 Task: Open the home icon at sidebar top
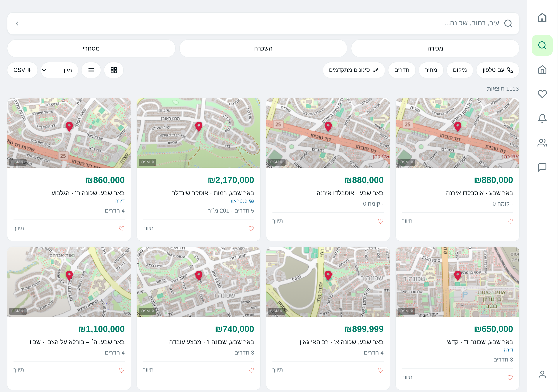click(x=542, y=17)
